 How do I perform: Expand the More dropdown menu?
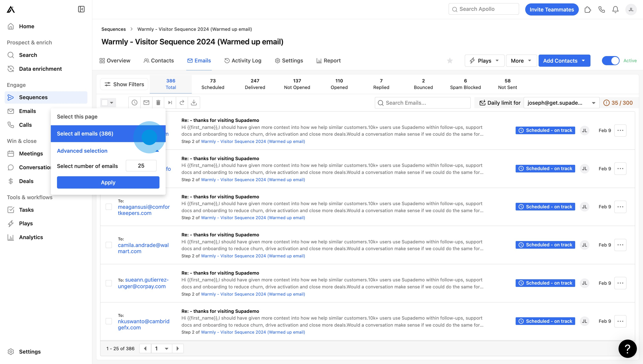521,61
